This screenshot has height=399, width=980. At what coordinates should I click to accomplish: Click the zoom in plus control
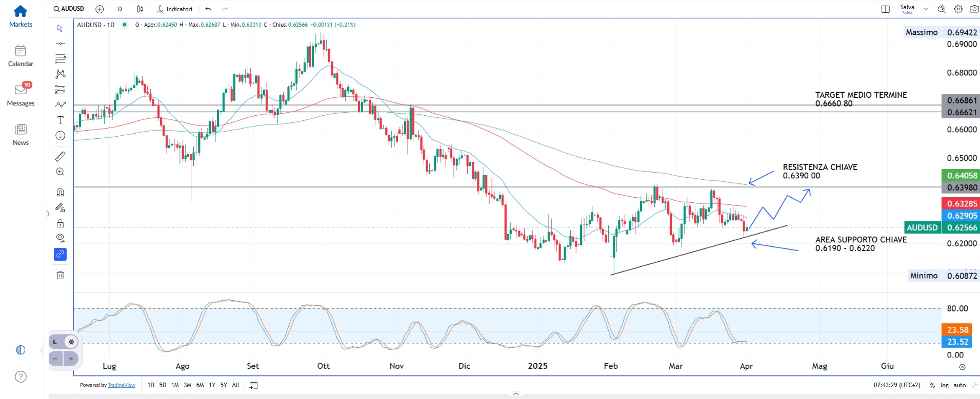point(71,359)
